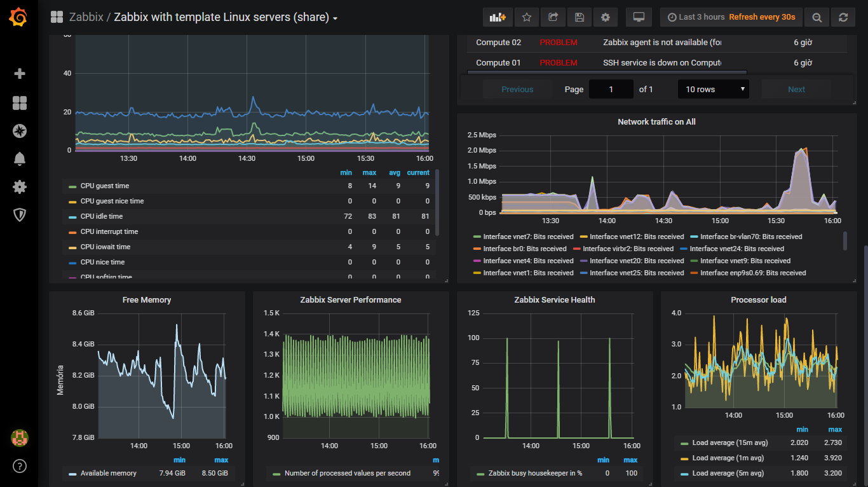Open the Processor load panel menu
The image size is (868, 487).
coord(759,299)
